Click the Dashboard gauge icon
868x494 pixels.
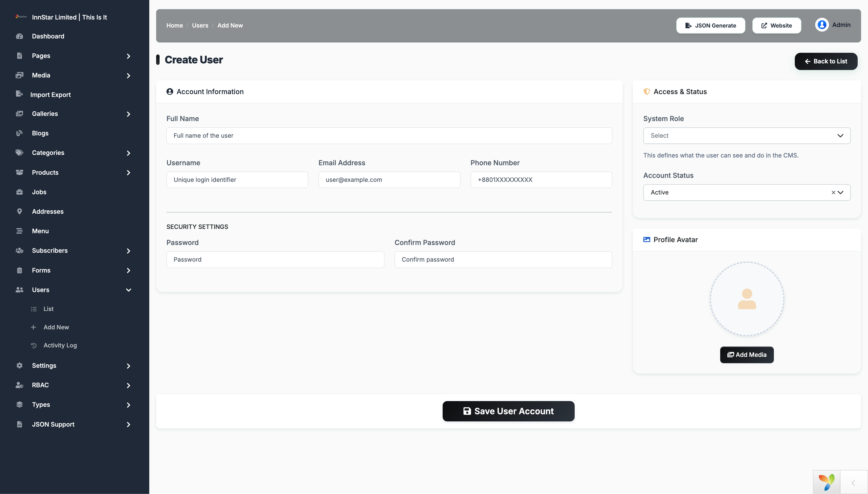click(19, 36)
